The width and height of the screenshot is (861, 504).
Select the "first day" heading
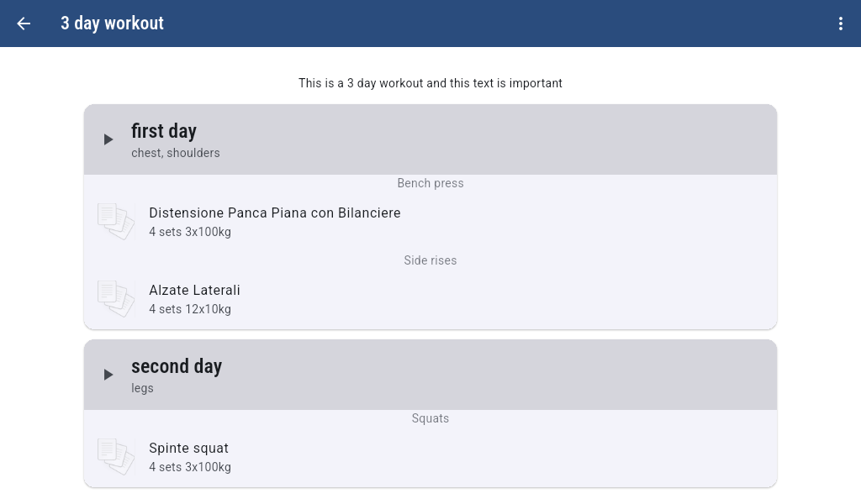click(x=164, y=131)
